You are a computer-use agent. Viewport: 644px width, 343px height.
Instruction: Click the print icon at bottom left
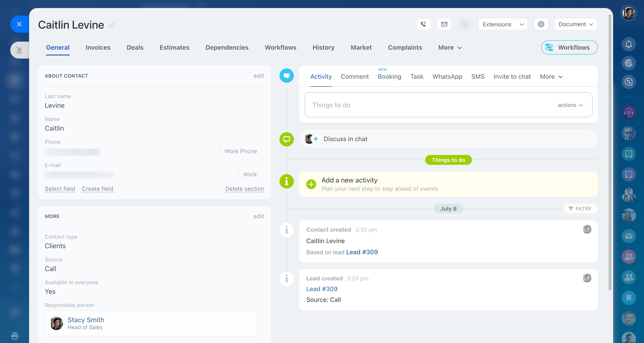pyautogui.click(x=15, y=336)
